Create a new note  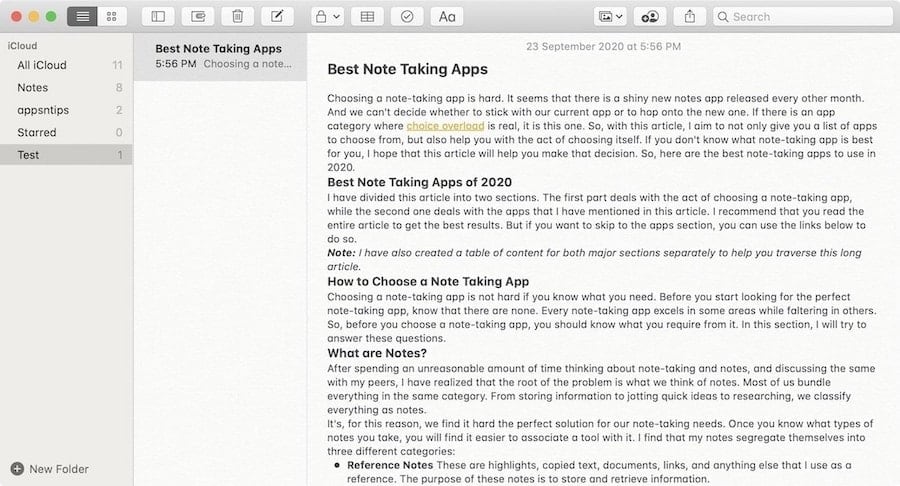tap(277, 16)
